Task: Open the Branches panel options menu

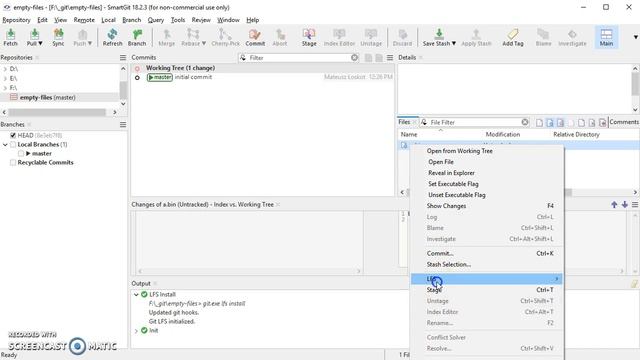Action: pyautogui.click(x=123, y=124)
